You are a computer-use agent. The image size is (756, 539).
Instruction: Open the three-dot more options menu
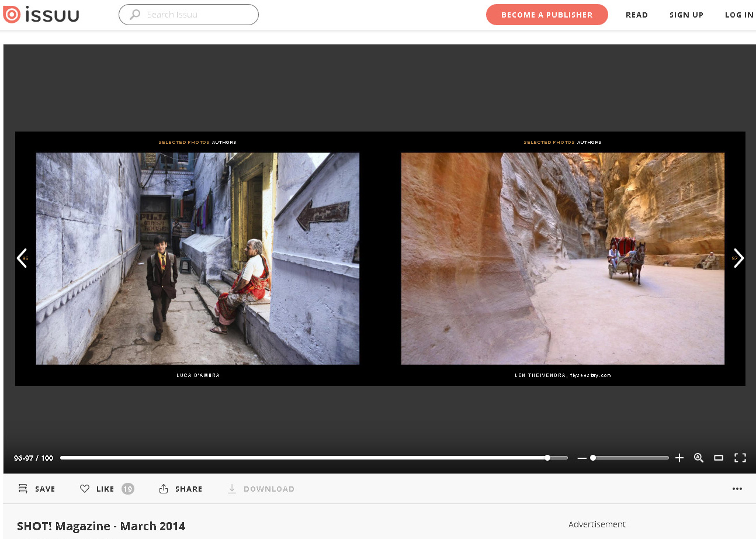point(737,489)
